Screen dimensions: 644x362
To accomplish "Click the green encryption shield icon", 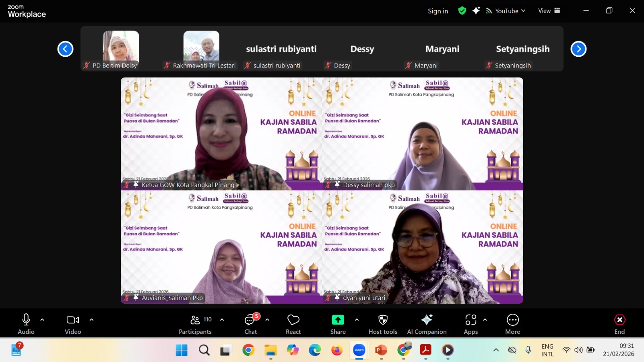I will click(x=462, y=11).
